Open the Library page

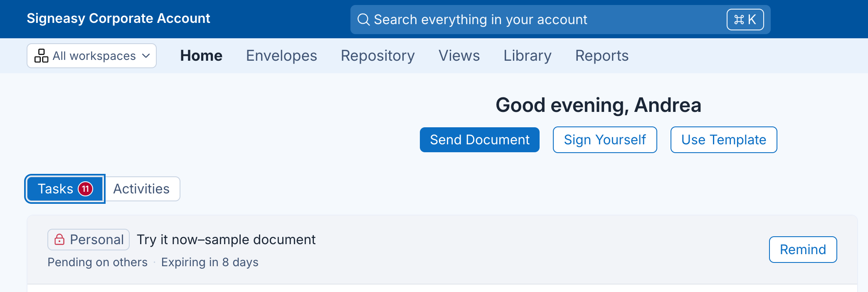click(x=528, y=56)
